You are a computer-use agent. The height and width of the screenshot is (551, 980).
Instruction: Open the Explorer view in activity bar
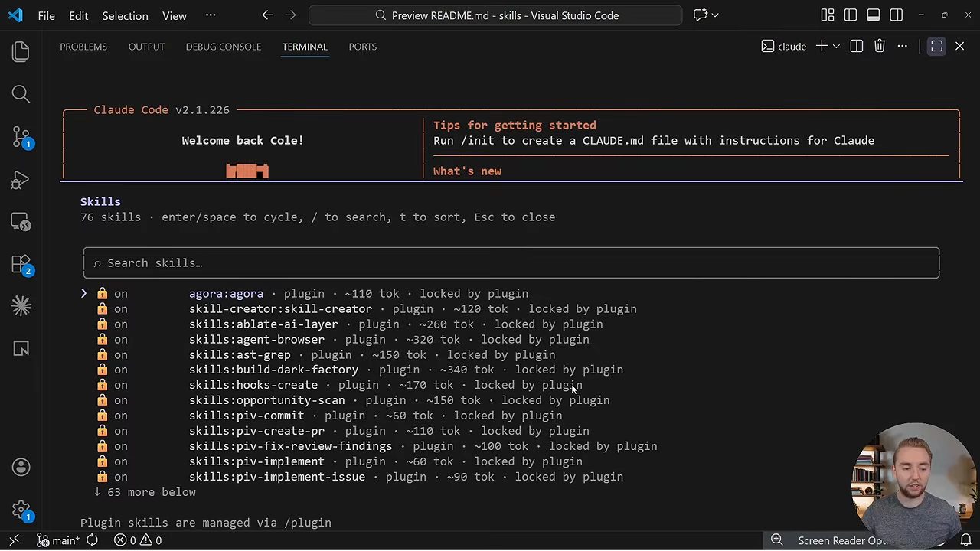(x=21, y=51)
